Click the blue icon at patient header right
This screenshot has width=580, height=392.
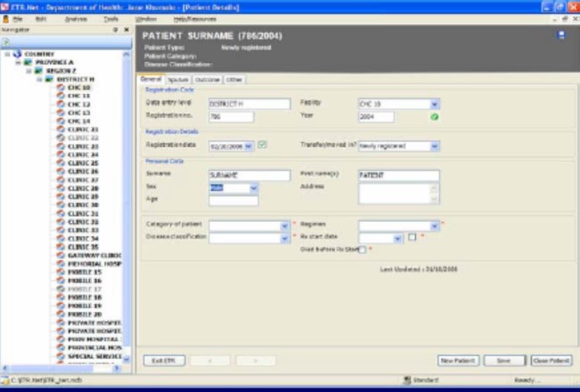tap(562, 35)
